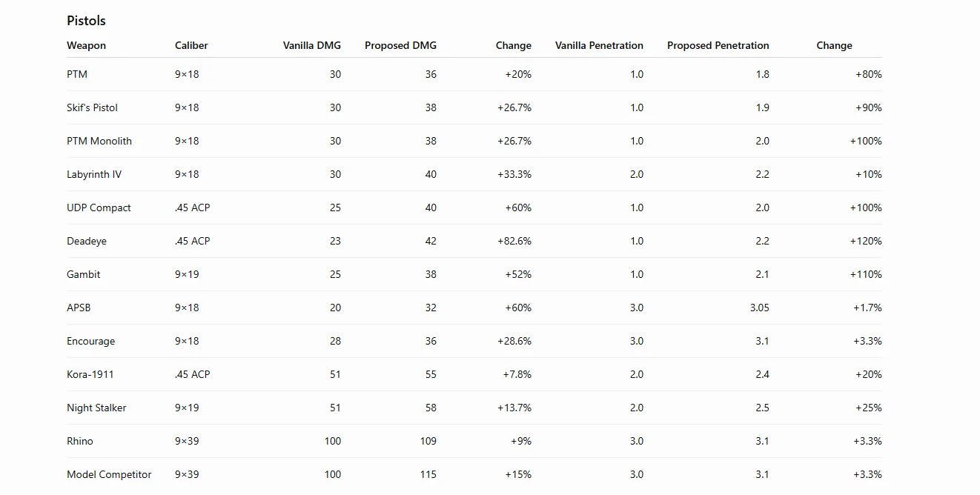Click the Vanilla Penetration column header
Screen dimensions: 980x495
[x=599, y=45]
